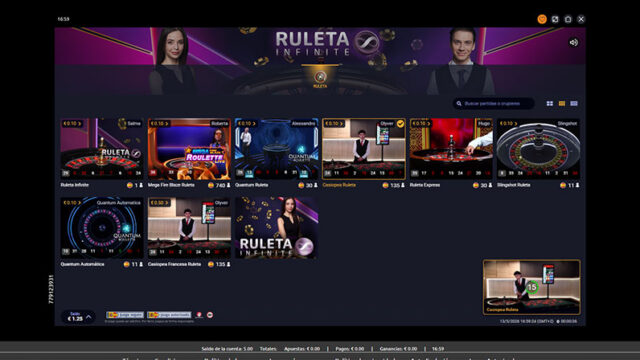The height and width of the screenshot is (360, 640).
Task: Click the Apuestas € 0.00 status entry
Action: 302,349
